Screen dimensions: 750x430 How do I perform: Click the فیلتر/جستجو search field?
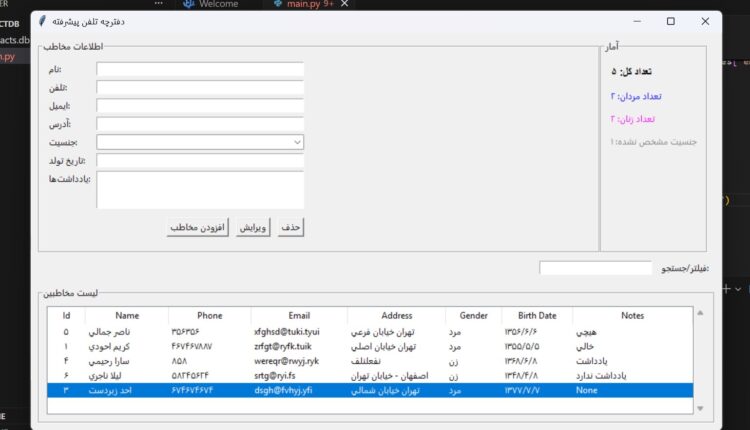[x=596, y=268]
